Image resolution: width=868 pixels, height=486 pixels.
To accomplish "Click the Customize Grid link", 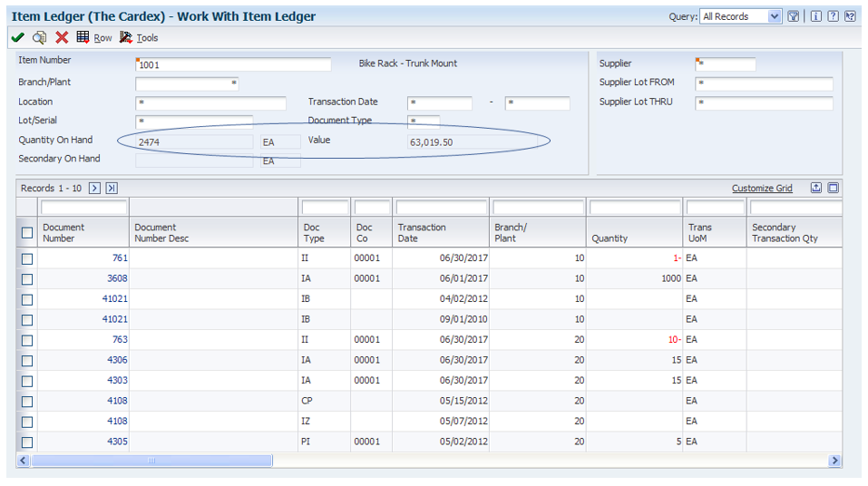I will coord(762,189).
